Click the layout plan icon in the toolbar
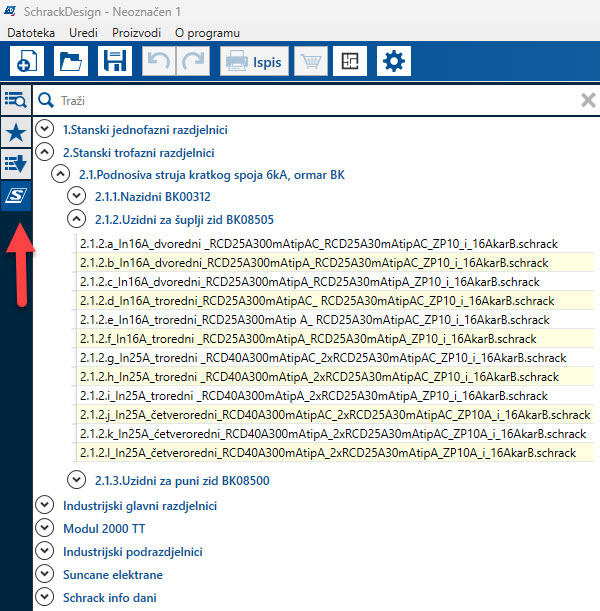 [x=349, y=62]
